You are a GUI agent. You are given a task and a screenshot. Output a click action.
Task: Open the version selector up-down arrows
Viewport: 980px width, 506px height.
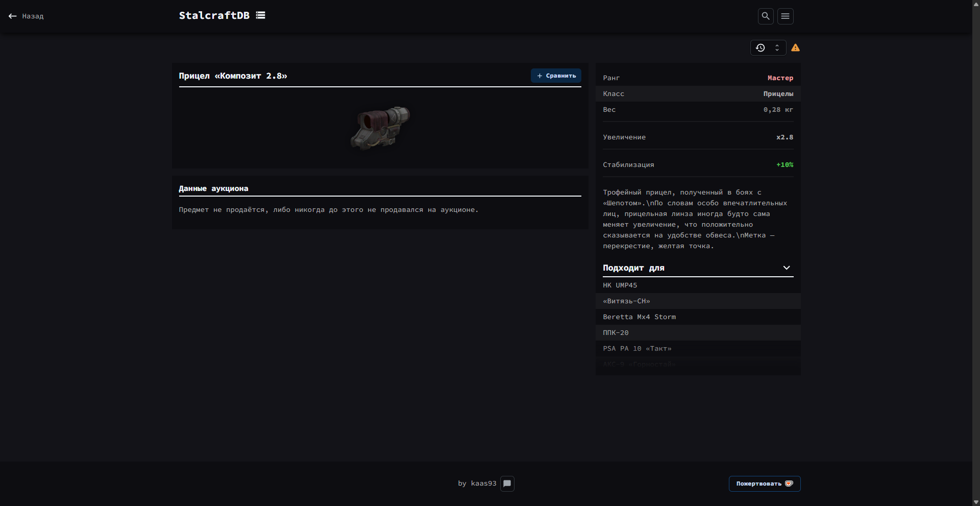[777, 48]
